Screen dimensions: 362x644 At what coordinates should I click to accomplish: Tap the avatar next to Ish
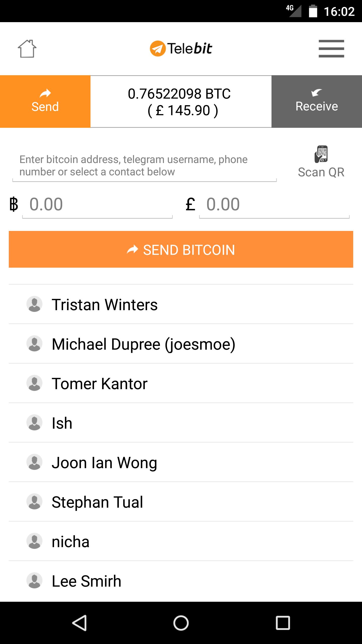click(34, 422)
